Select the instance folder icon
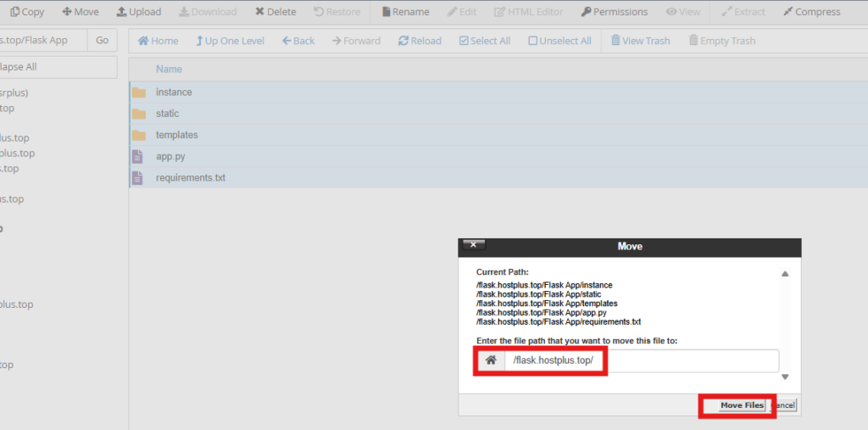 [139, 92]
